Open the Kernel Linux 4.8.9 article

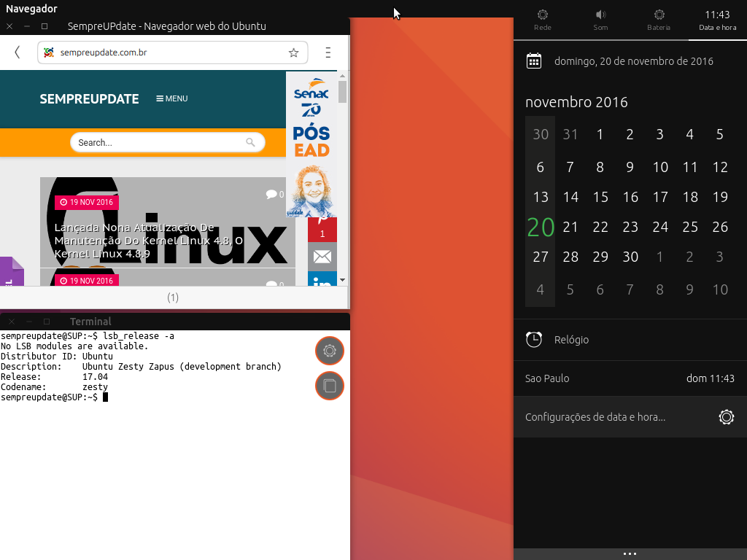[149, 241]
